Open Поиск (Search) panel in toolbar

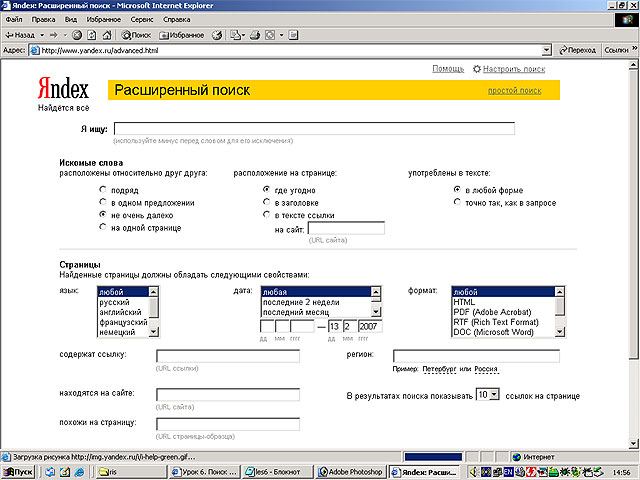click(136, 34)
